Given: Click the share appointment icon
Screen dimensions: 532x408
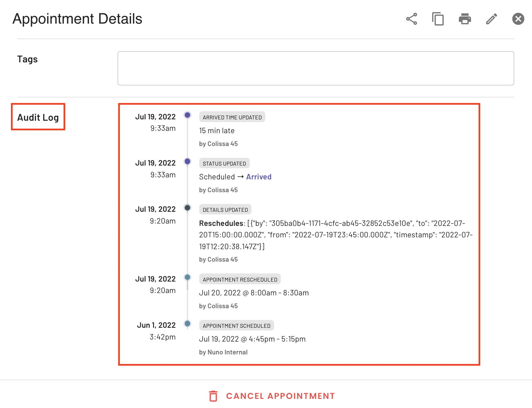Looking at the screenshot, I should (412, 19).
